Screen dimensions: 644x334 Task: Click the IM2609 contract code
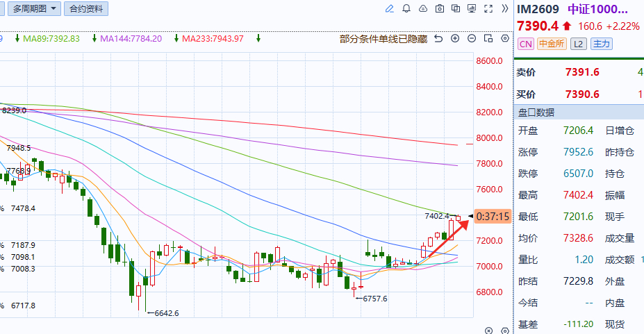538,9
